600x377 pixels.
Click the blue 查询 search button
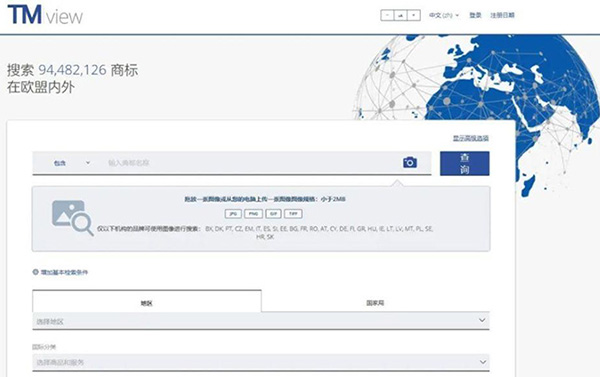[465, 163]
